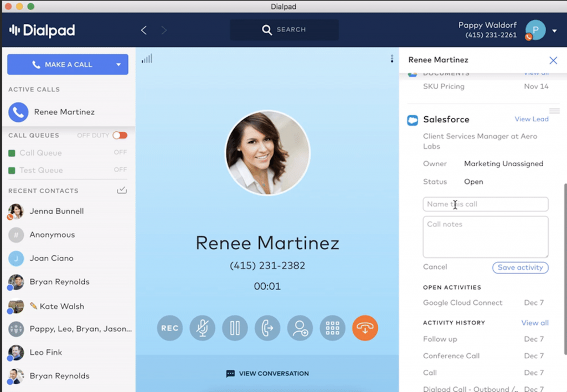The image size is (567, 392).
Task: Click the transfer call icon
Action: (x=267, y=328)
